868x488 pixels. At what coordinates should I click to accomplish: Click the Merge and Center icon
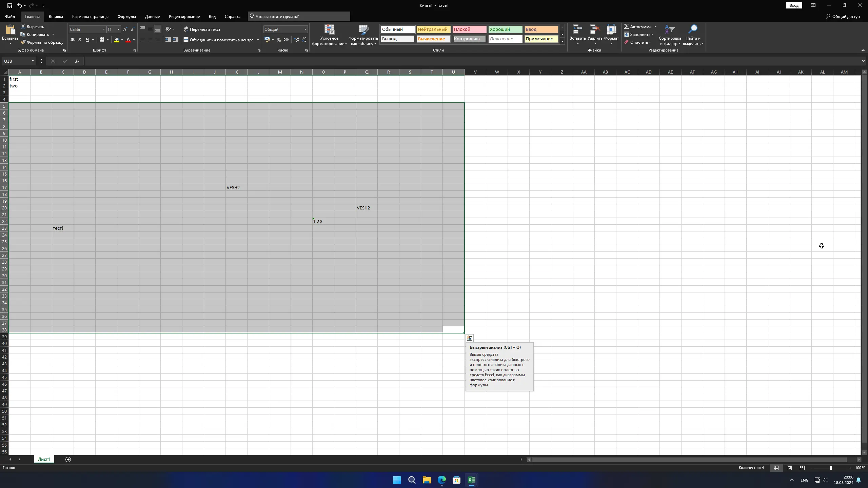186,40
